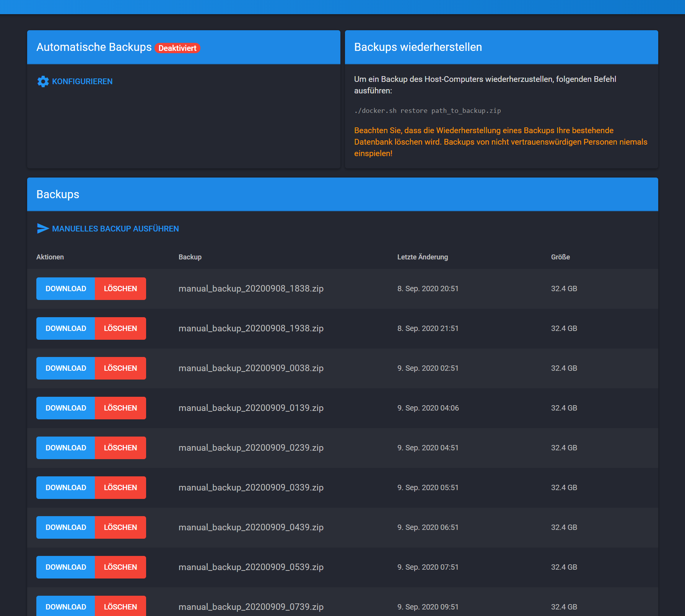Click the orange warning text about restoring backups

501,142
